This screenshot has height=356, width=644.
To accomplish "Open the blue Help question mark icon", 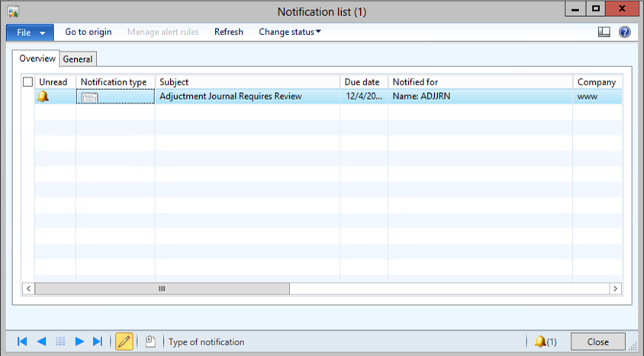I will click(x=624, y=32).
